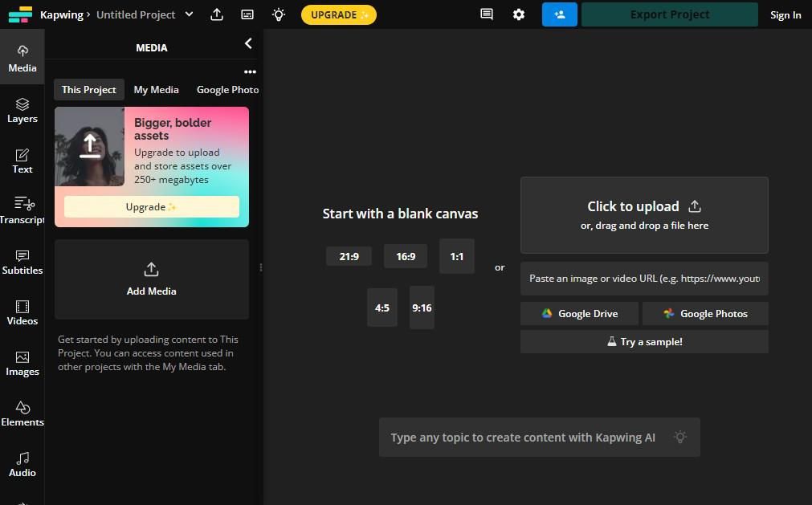
Task: Click the panel resize handle dots
Action: pos(260,267)
